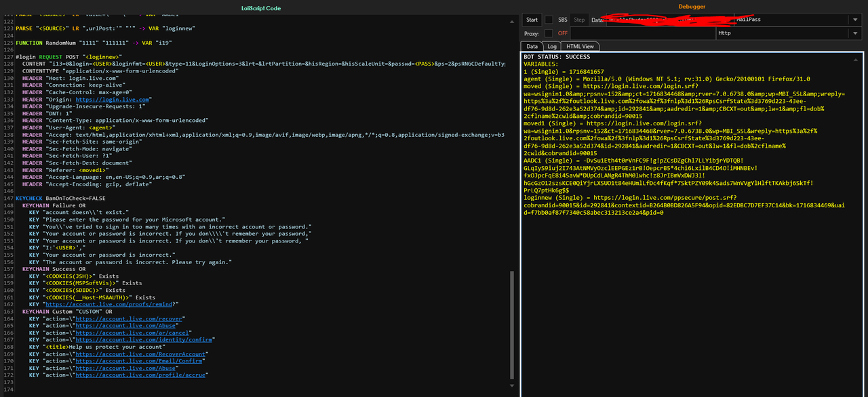This screenshot has height=397, width=868.
Task: Toggle the SBS checkbox
Action: click(549, 20)
